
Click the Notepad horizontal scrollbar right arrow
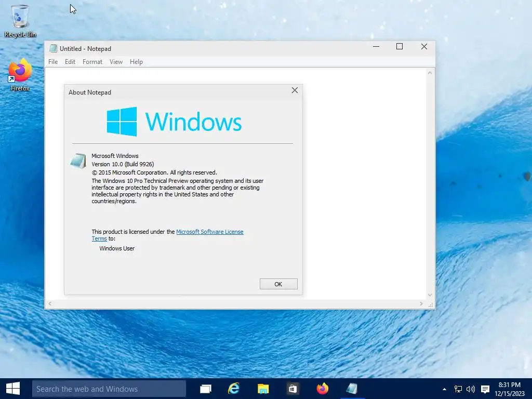coord(421,303)
